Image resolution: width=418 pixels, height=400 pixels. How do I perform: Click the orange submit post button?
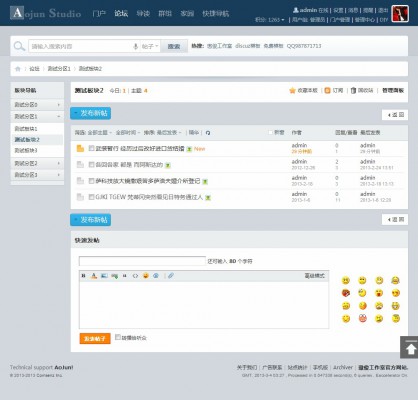pyautogui.click(x=95, y=338)
